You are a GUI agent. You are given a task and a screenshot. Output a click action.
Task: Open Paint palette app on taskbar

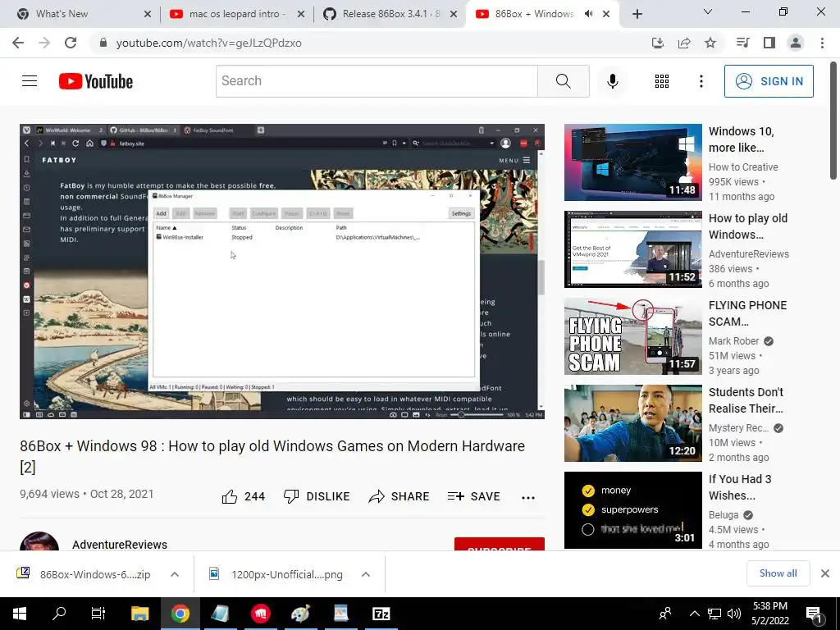coord(300,614)
